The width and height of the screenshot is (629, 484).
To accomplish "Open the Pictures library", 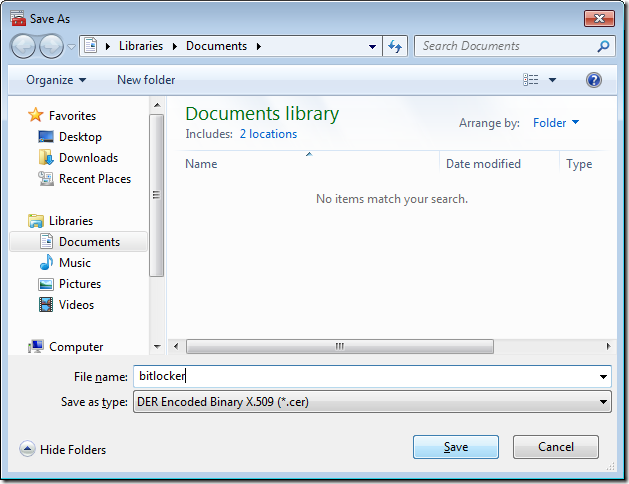I will click(80, 284).
